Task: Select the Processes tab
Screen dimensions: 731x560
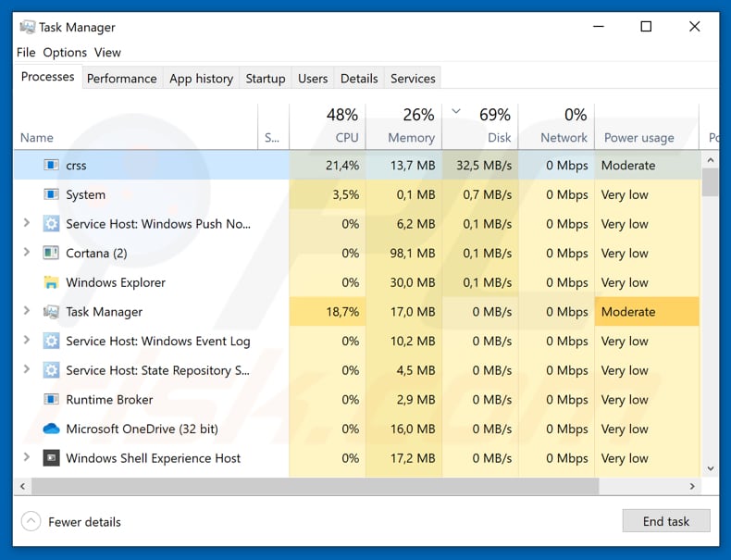Action: tap(47, 77)
